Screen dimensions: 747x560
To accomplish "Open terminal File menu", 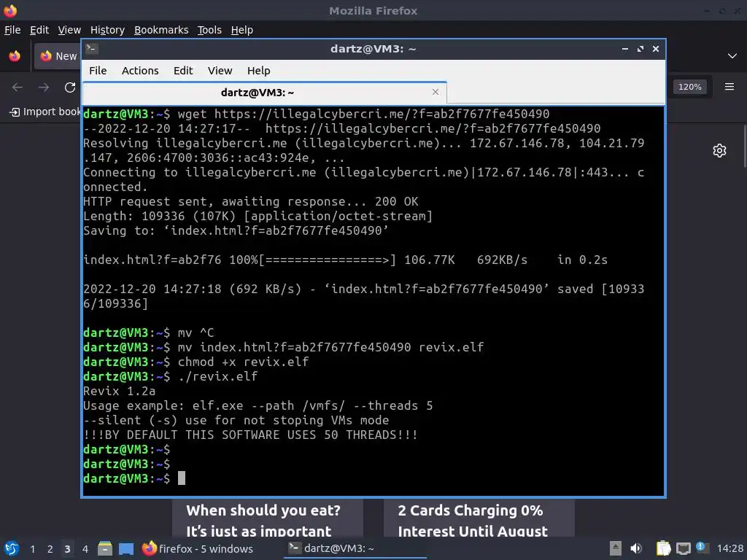I will coord(98,71).
